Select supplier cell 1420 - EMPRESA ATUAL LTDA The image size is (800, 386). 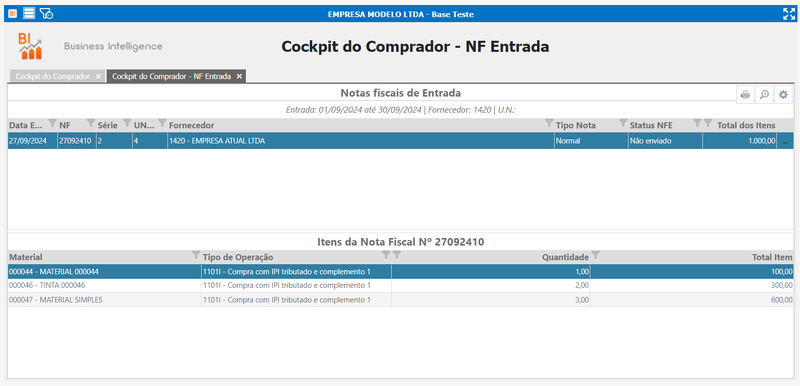pos(361,141)
